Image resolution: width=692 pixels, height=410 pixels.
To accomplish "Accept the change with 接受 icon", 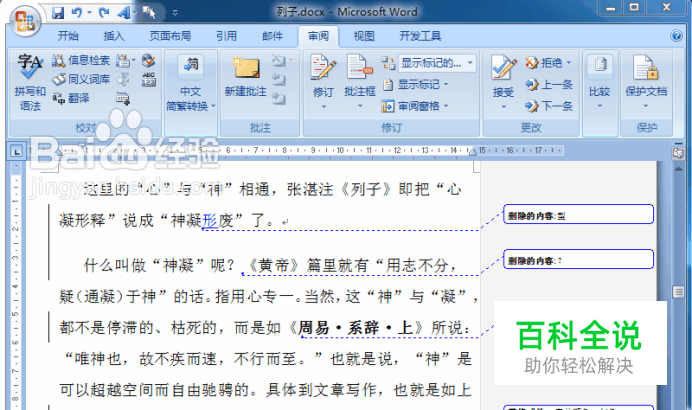I will [x=503, y=68].
